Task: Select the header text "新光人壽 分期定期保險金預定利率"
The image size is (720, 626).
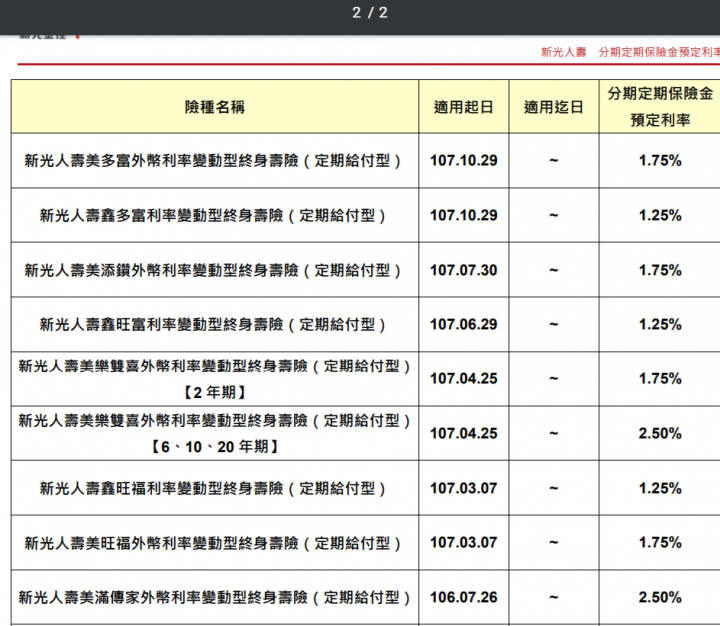Action: (x=630, y=52)
